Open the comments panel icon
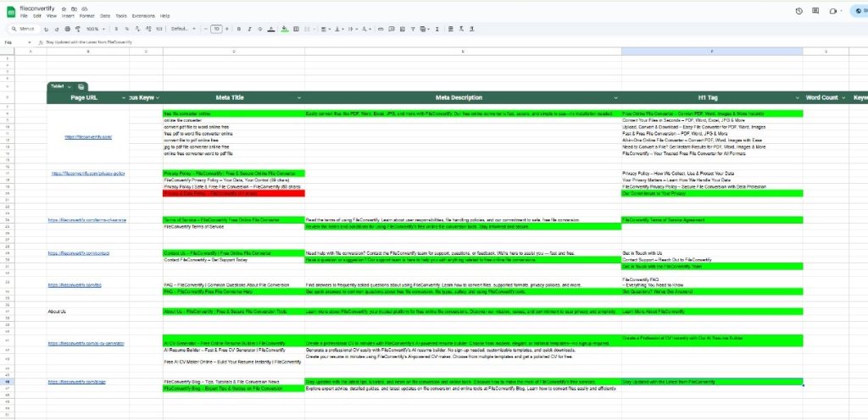The image size is (868, 420). point(816,11)
